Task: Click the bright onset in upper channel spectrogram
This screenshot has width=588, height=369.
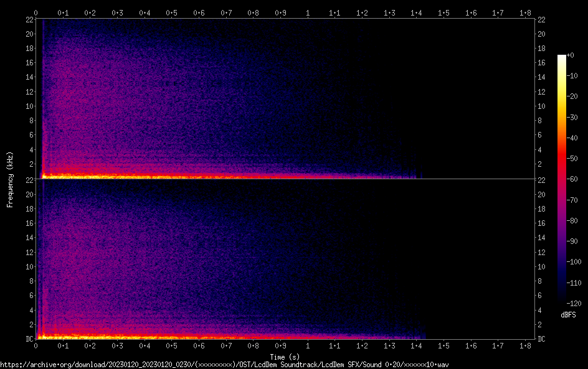Action: coord(44,176)
